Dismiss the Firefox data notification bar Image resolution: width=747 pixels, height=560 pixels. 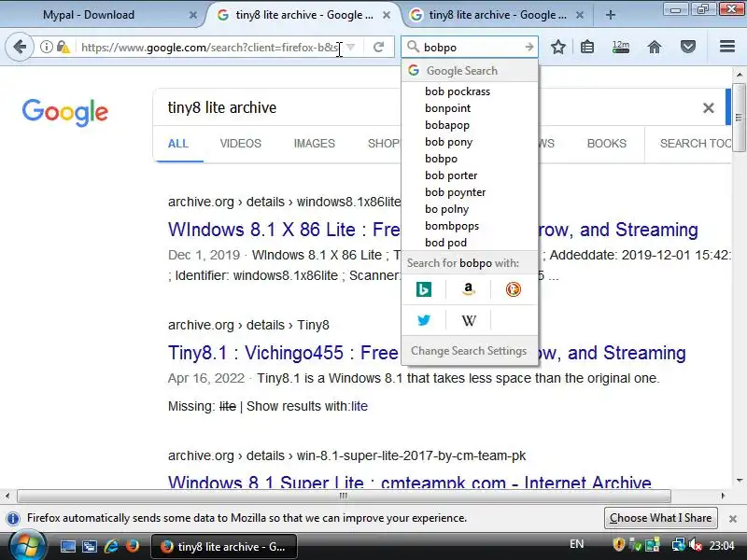click(733, 518)
